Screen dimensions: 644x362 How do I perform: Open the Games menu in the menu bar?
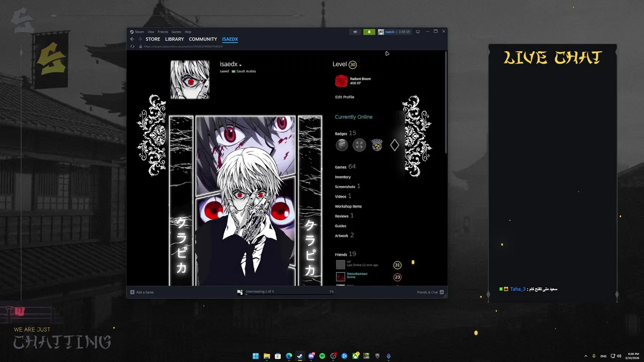[176, 32]
